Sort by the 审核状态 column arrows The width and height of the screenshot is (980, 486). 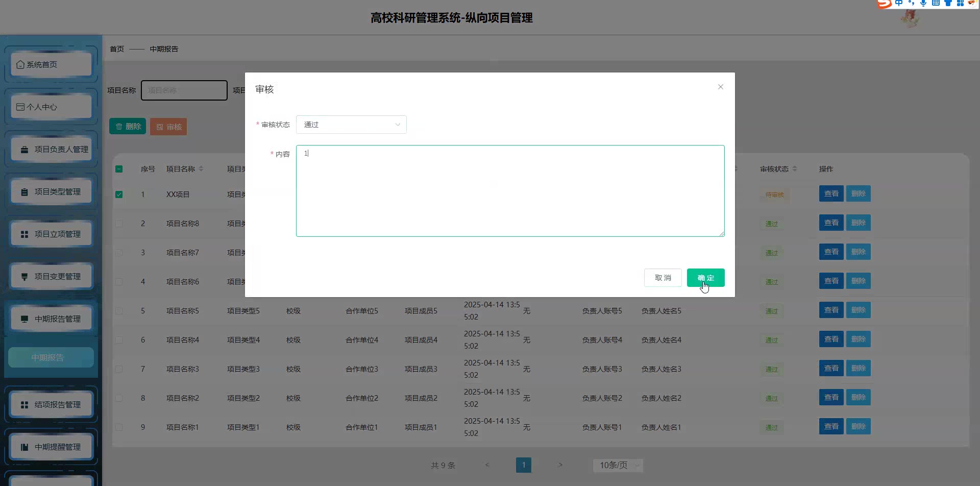pos(795,169)
